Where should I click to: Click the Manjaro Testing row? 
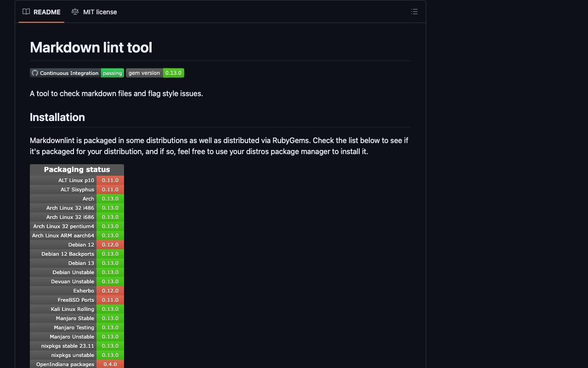(x=77, y=328)
